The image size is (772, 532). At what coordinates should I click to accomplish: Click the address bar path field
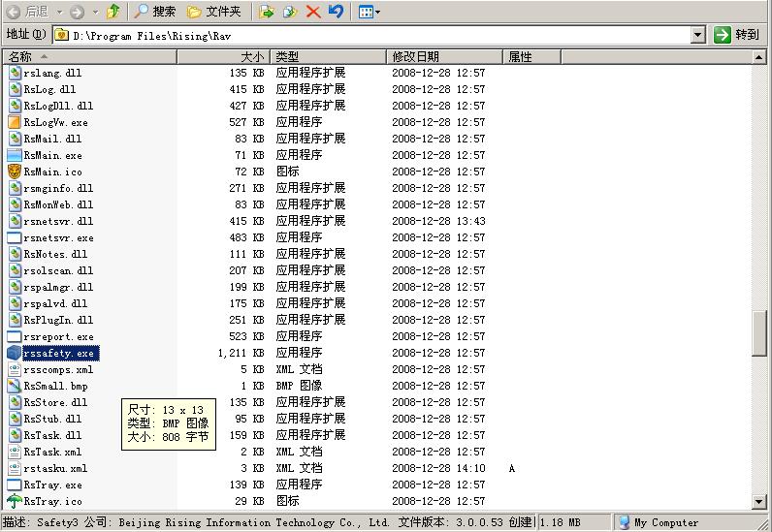(371, 36)
